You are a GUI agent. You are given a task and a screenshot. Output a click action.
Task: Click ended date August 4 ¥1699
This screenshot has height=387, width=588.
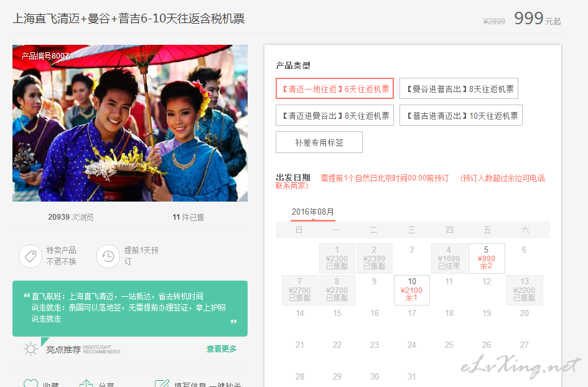449,258
